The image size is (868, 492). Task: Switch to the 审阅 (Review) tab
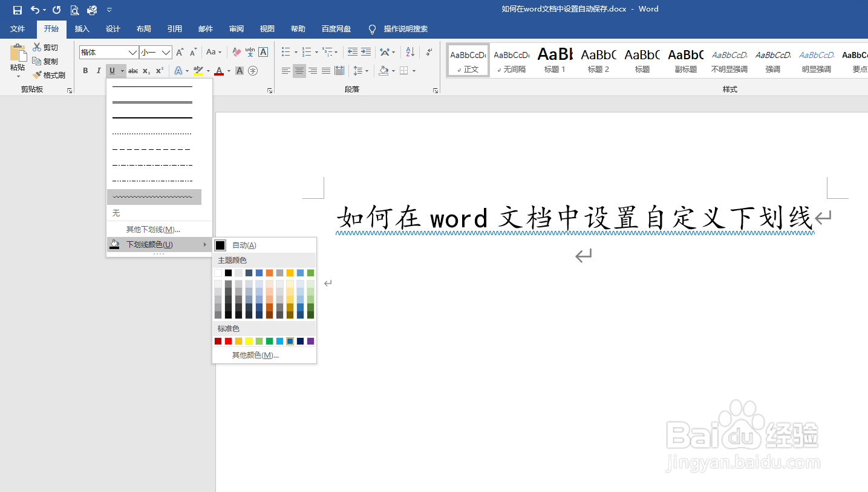point(237,29)
